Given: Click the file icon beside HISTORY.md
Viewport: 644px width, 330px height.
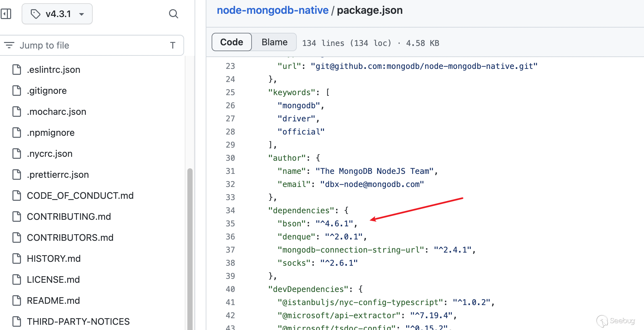Looking at the screenshot, I should point(17,258).
